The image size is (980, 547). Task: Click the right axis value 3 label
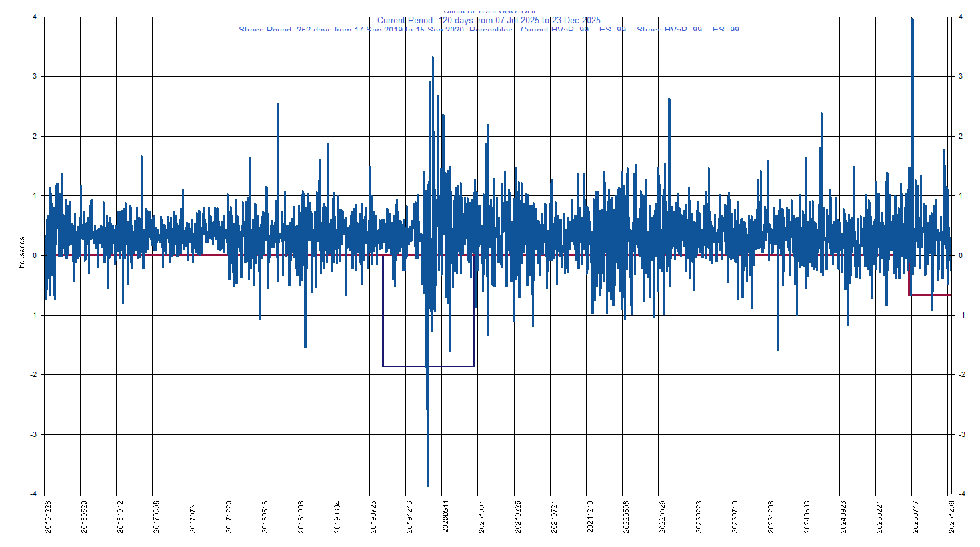[x=960, y=77]
